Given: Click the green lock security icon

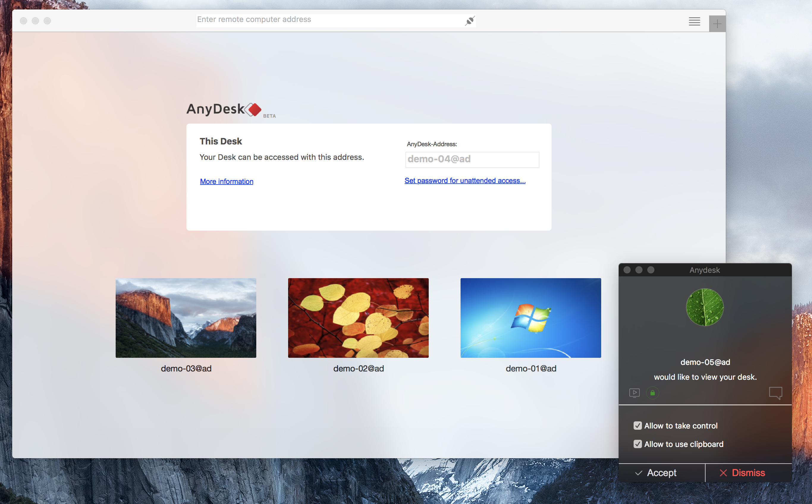Looking at the screenshot, I should coord(653,393).
